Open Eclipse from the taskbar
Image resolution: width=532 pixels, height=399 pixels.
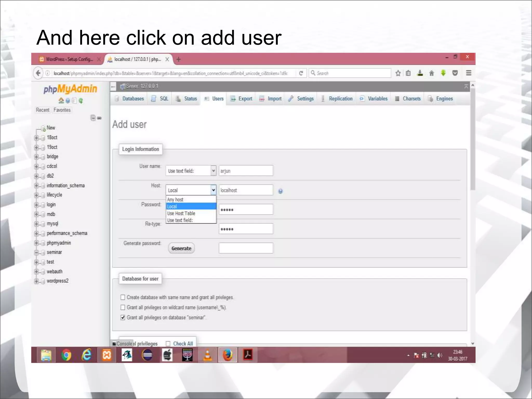pos(147,355)
